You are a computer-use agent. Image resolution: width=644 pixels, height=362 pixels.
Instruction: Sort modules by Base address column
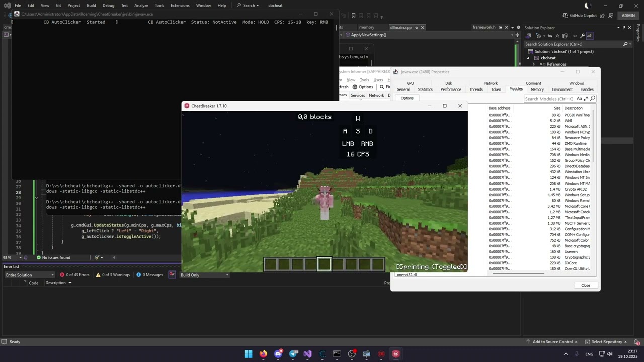click(x=499, y=108)
